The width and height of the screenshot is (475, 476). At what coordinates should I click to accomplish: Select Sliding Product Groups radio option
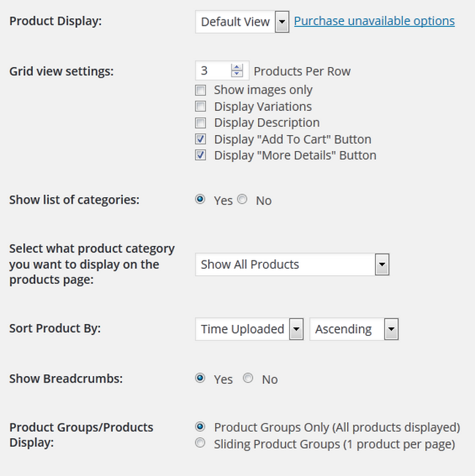(x=200, y=443)
